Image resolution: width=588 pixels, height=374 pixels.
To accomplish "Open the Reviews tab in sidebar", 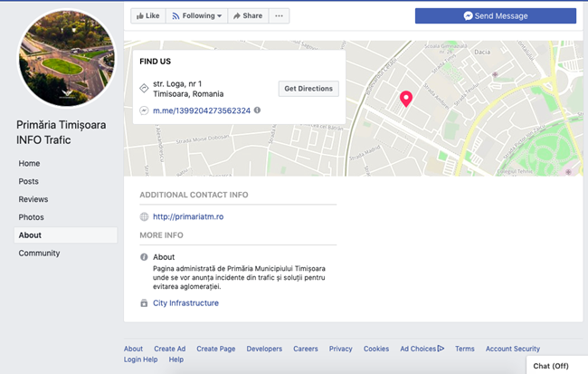I will (33, 199).
